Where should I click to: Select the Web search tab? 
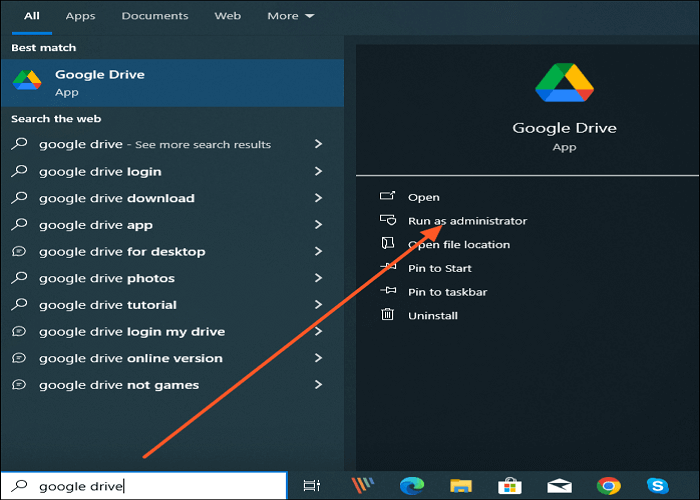[227, 16]
